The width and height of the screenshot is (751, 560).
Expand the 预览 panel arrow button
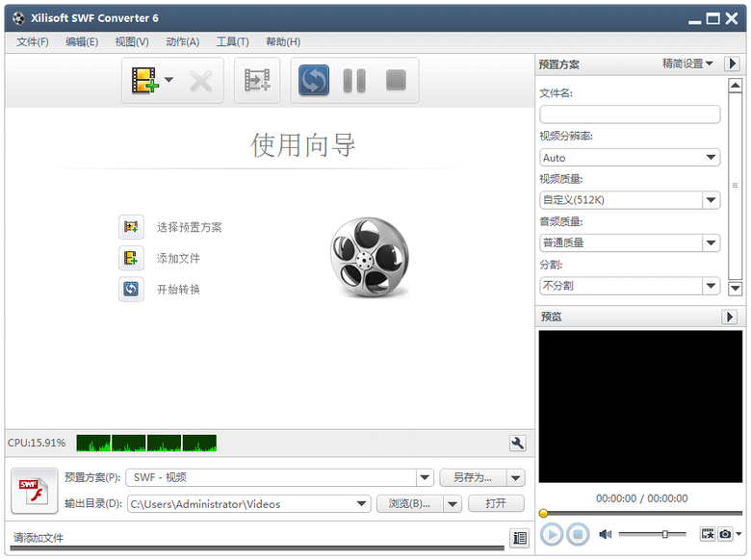(729, 317)
